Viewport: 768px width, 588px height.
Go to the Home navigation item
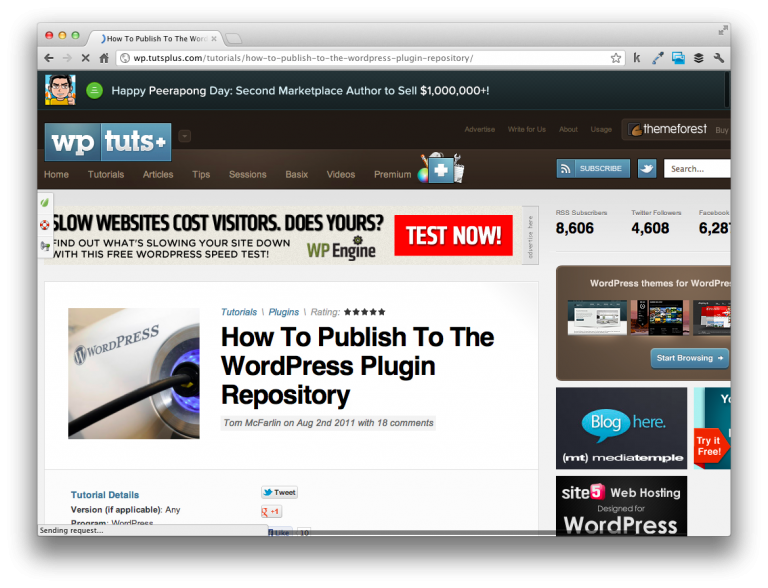[x=56, y=174]
